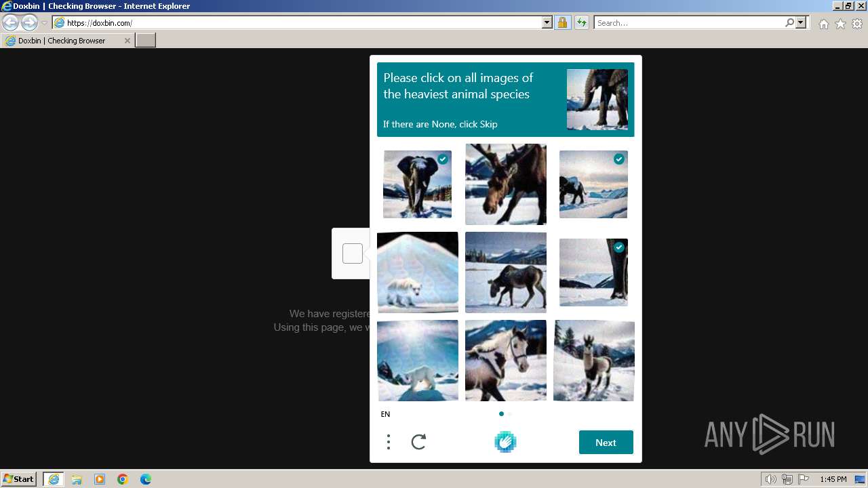Click the browser Back arrow button
The image size is (868, 488).
point(10,22)
